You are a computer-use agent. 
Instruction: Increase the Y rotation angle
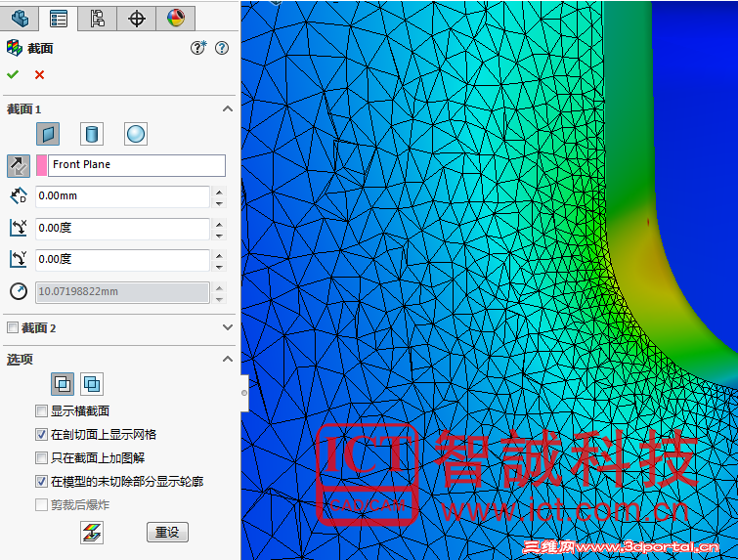(219, 255)
